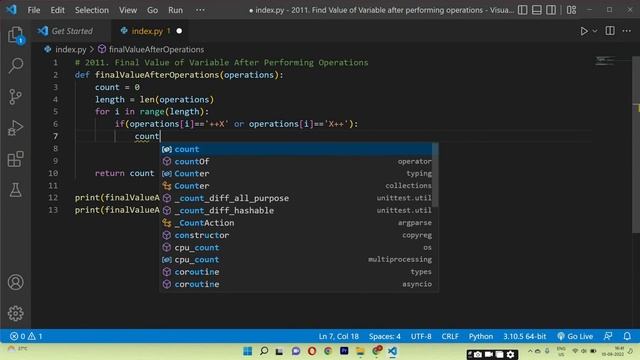Select 'constructor' copyreg suggestion
The height and width of the screenshot is (360, 640).
click(x=296, y=235)
